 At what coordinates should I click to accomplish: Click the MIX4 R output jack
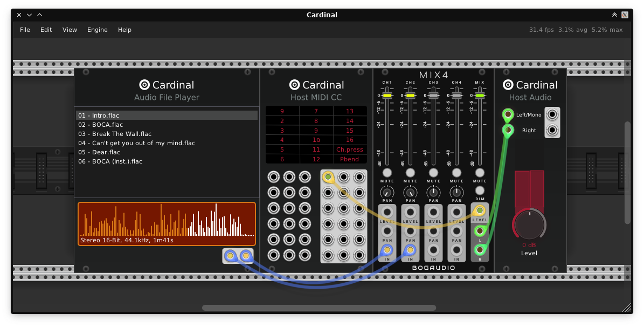coord(479,249)
